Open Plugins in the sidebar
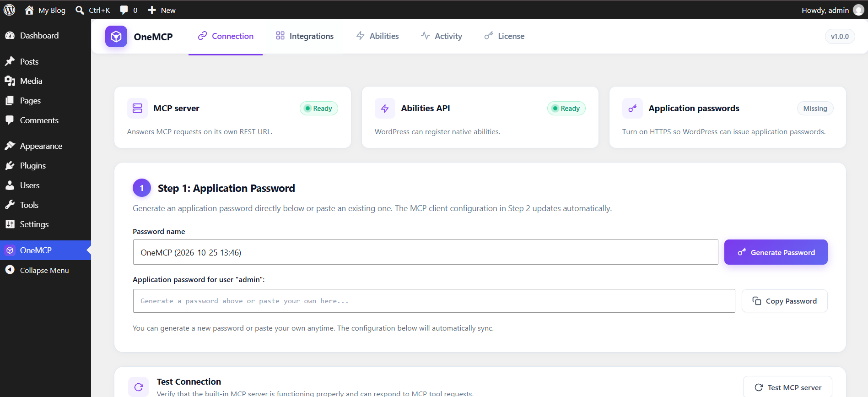The width and height of the screenshot is (868, 397). pyautogui.click(x=45, y=166)
